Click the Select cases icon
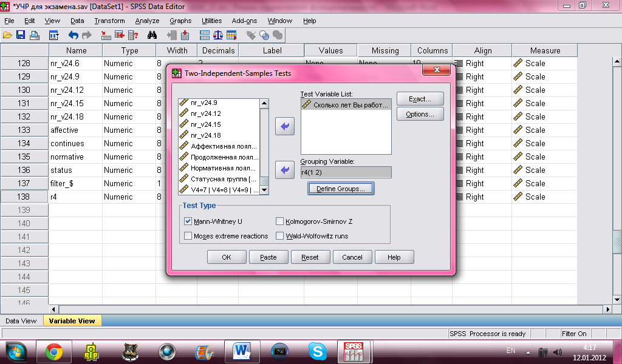Screen dimensions: 622x364 pyautogui.click(x=231, y=35)
